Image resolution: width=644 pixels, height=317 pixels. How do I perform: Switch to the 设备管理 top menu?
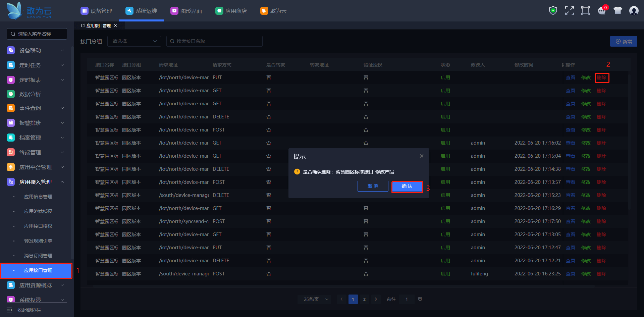pos(97,11)
